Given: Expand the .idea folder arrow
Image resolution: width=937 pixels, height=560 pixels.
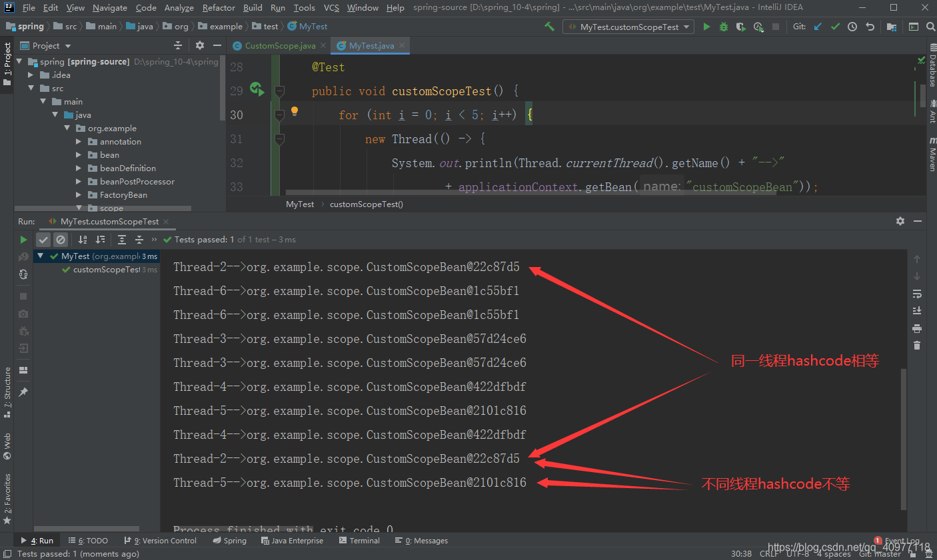Looking at the screenshot, I should [31, 75].
